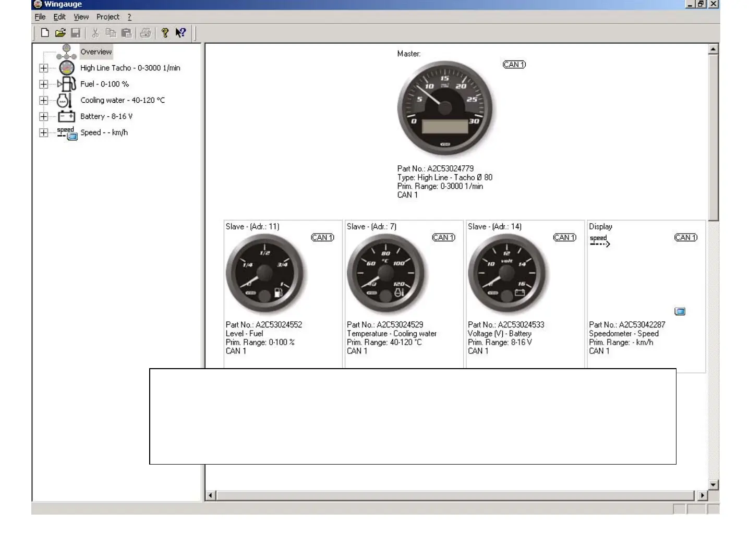Click the Print toolbar icon
749x560 pixels.
click(x=146, y=33)
